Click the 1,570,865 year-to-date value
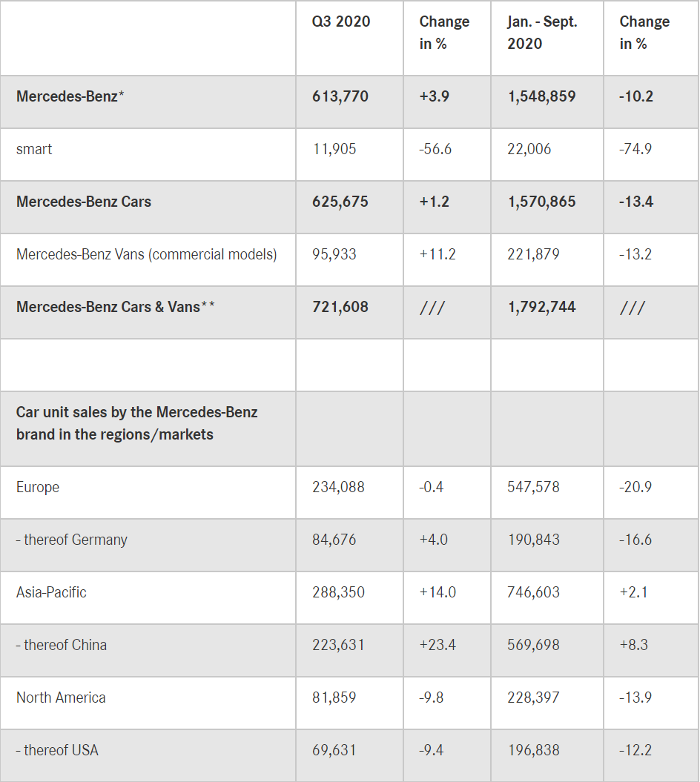 [x=542, y=202]
